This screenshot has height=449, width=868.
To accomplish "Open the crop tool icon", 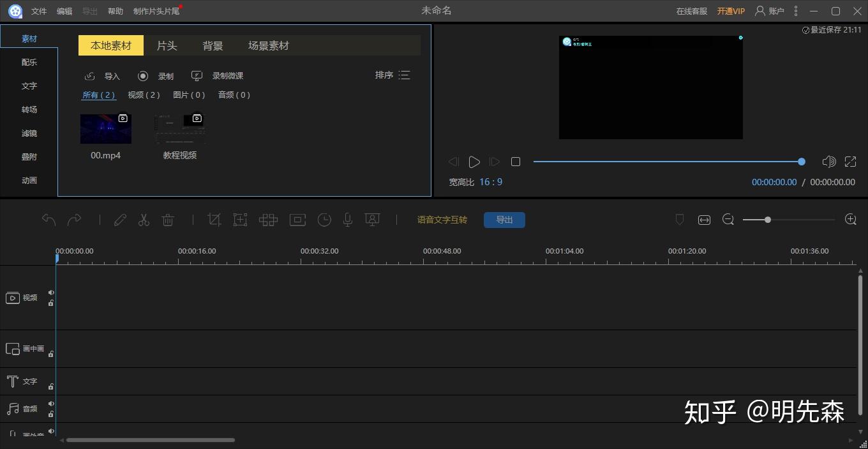I will (x=214, y=219).
